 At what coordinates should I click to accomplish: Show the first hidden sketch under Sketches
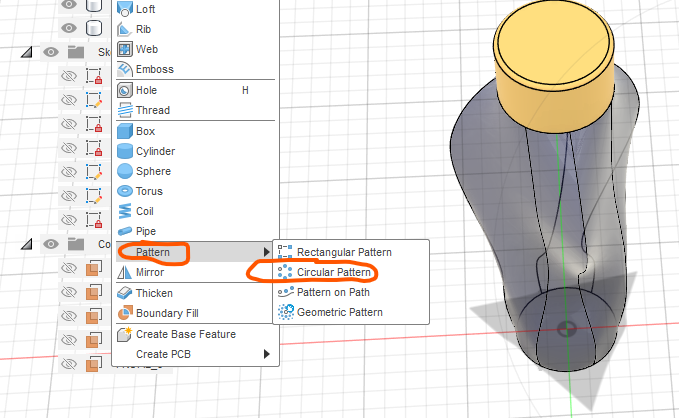tap(69, 76)
